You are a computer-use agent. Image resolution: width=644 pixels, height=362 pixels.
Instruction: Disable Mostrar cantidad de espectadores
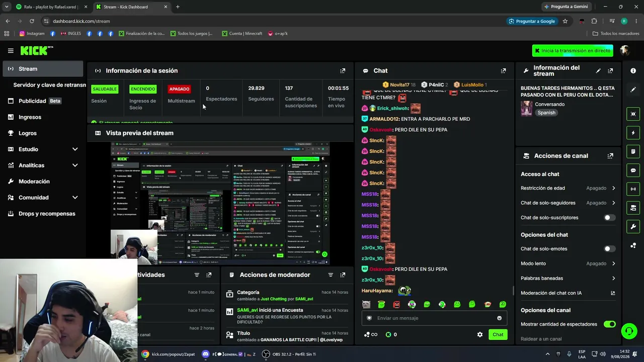609,324
